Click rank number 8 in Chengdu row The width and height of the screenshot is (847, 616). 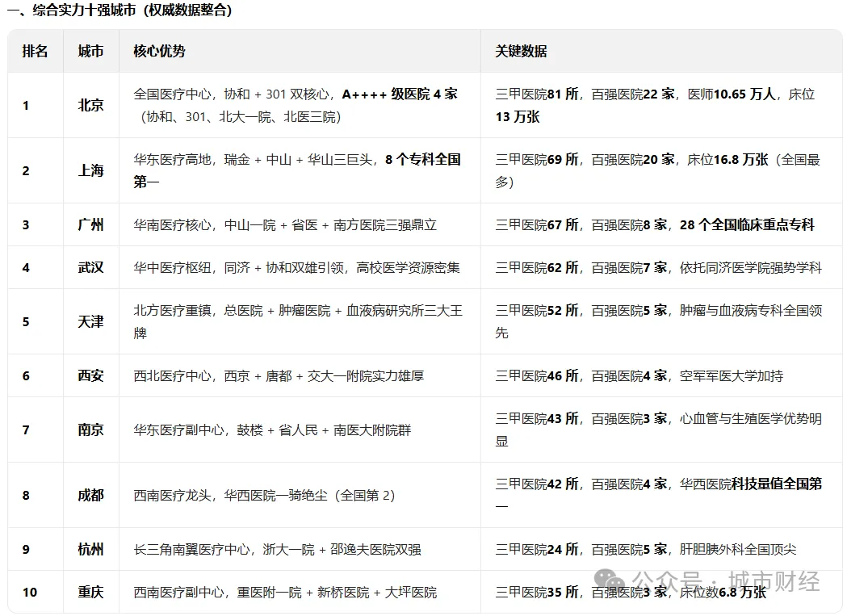25,495
